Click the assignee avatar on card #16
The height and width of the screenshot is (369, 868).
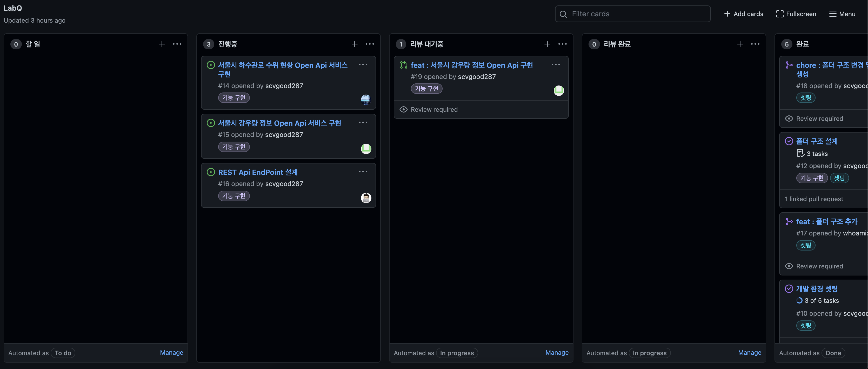click(x=366, y=198)
